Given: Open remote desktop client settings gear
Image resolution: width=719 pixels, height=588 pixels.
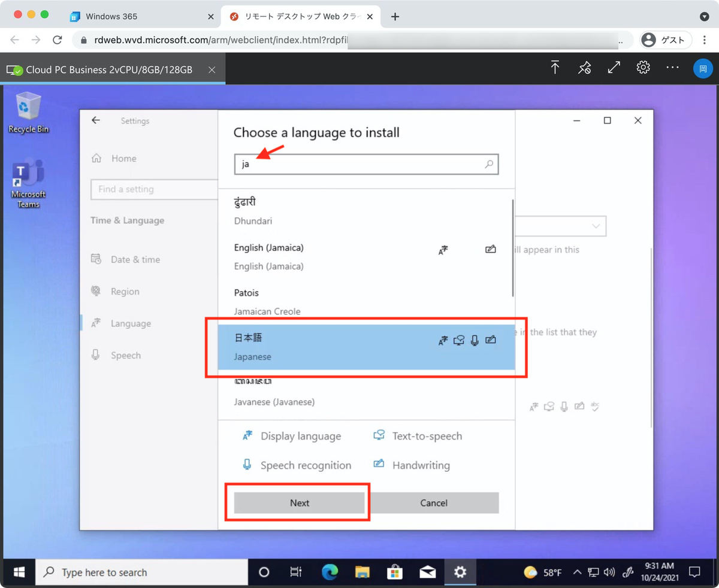Looking at the screenshot, I should [644, 67].
